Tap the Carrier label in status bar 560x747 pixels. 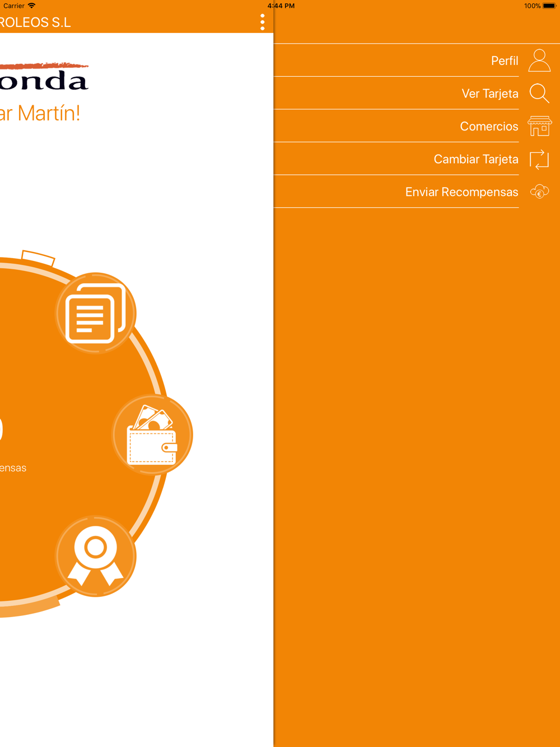click(x=14, y=6)
